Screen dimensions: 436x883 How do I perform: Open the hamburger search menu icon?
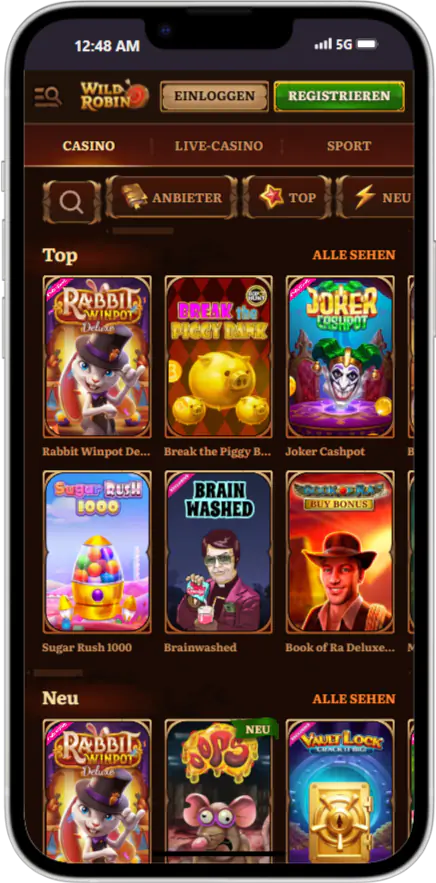48,96
